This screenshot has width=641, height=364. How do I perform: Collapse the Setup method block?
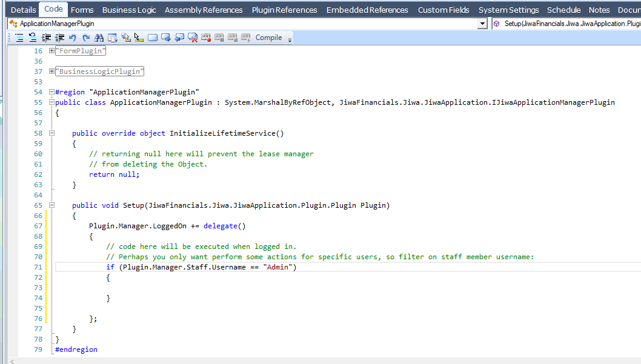(51, 205)
